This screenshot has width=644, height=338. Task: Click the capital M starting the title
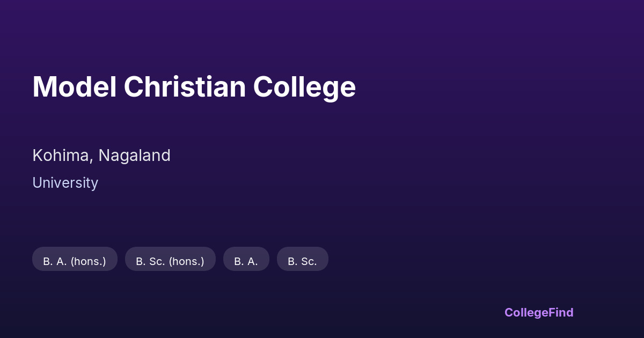[x=43, y=87]
